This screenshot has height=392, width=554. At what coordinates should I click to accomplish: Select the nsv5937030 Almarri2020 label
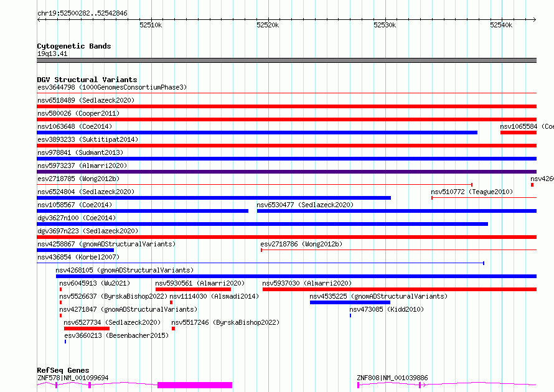307,283
